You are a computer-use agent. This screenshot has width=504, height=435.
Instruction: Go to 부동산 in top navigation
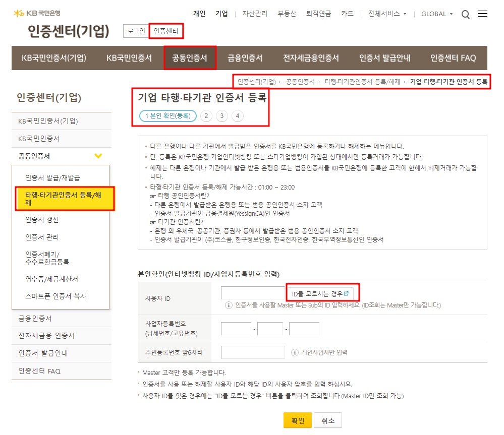[x=287, y=14]
